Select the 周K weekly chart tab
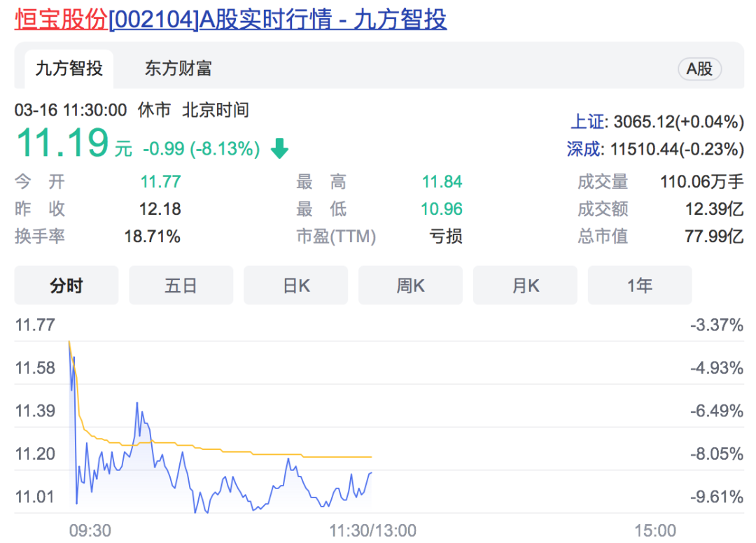This screenshot has height=543, width=756. (410, 285)
